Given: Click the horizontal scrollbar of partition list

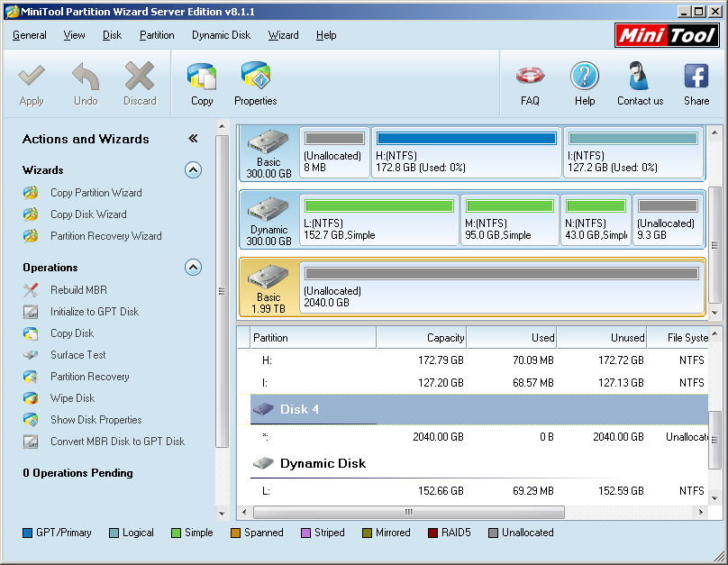Looking at the screenshot, I should point(408,512).
